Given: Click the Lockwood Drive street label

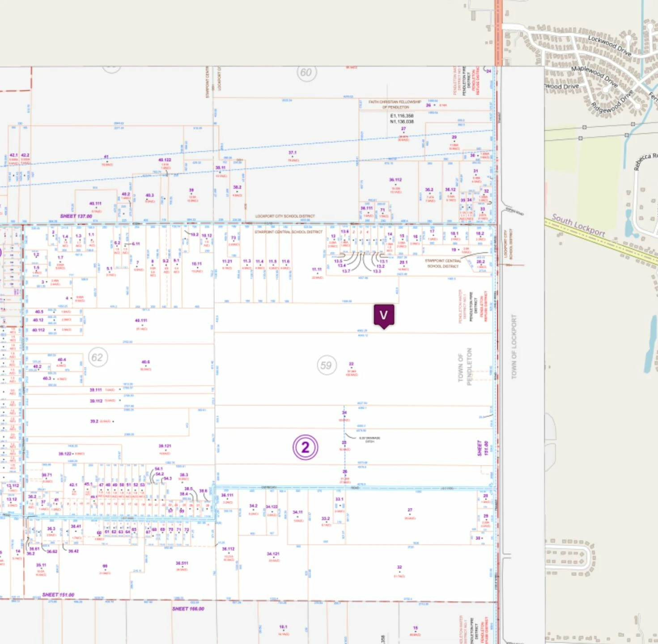Looking at the screenshot, I should 609,46.
